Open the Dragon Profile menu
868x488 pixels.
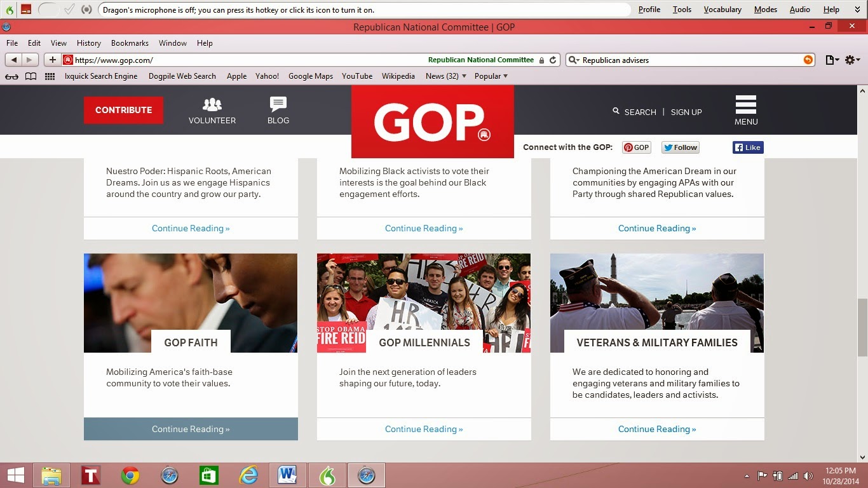click(x=649, y=10)
